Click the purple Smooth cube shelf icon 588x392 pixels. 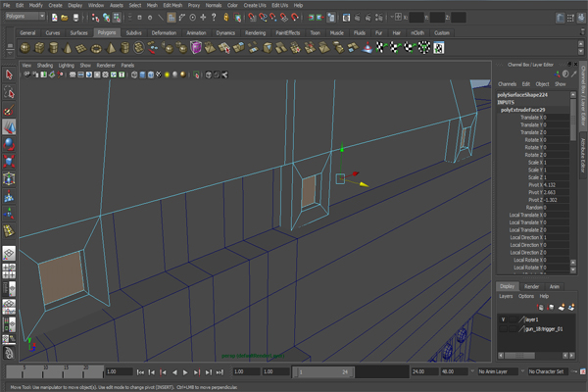(196, 48)
